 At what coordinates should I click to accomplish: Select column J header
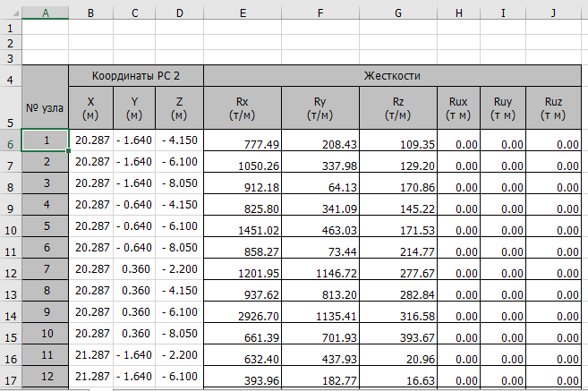(x=553, y=13)
